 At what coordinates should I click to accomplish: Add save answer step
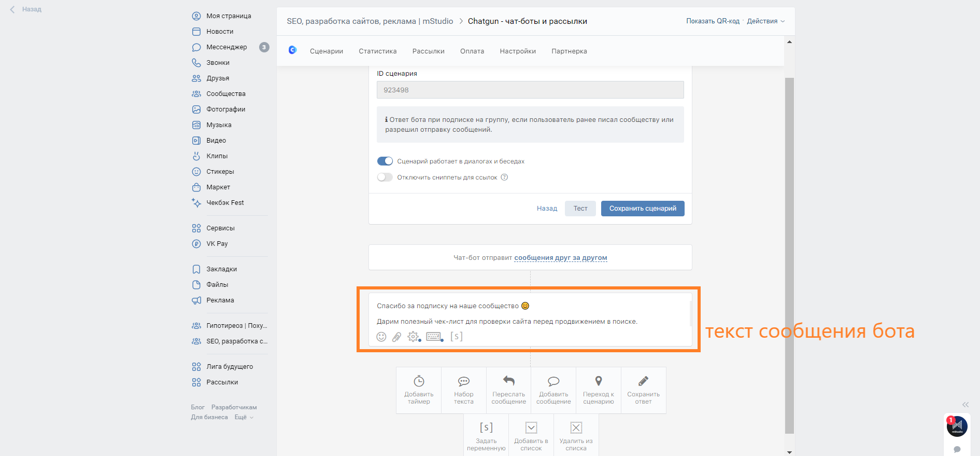pyautogui.click(x=643, y=390)
